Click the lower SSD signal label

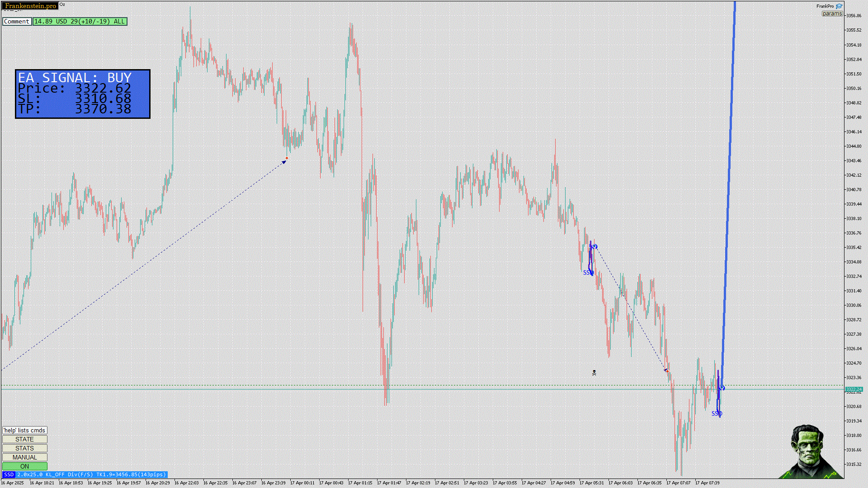pyautogui.click(x=717, y=413)
